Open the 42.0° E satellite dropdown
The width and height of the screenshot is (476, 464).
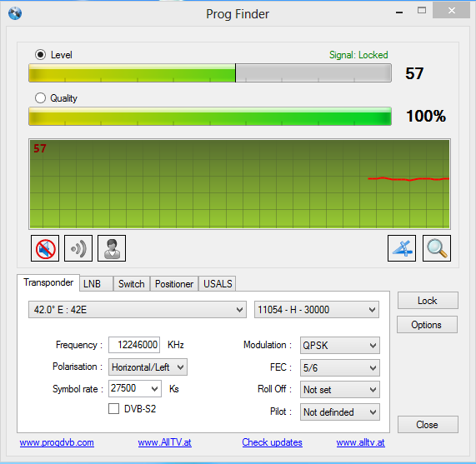tap(138, 309)
